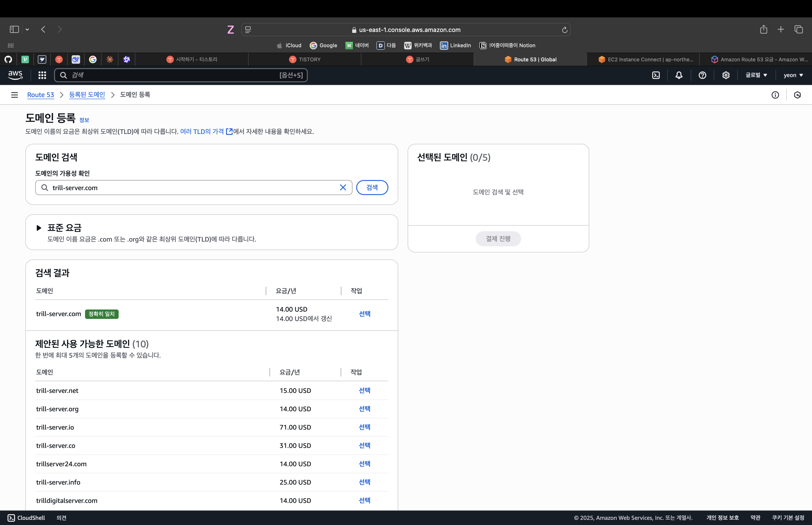Open the AWS help question mark icon
The height and width of the screenshot is (525, 812).
702,75
